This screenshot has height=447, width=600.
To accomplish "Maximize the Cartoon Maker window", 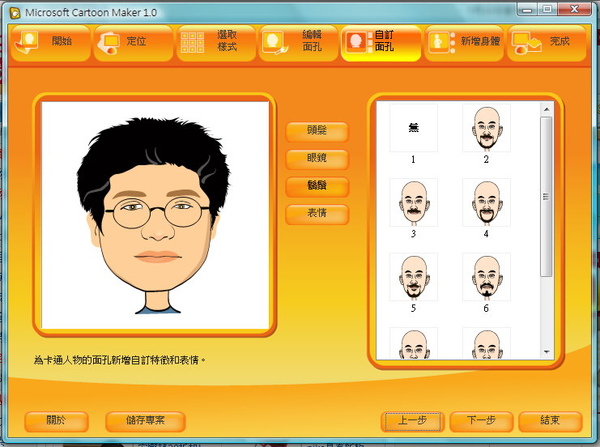I will pos(548,9).
